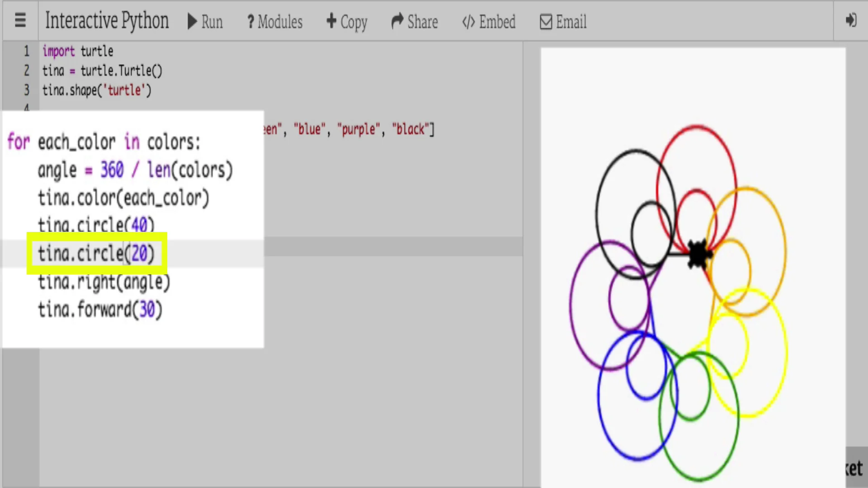868x488 pixels.
Task: Click on the "purple" string in code
Action: (x=359, y=130)
